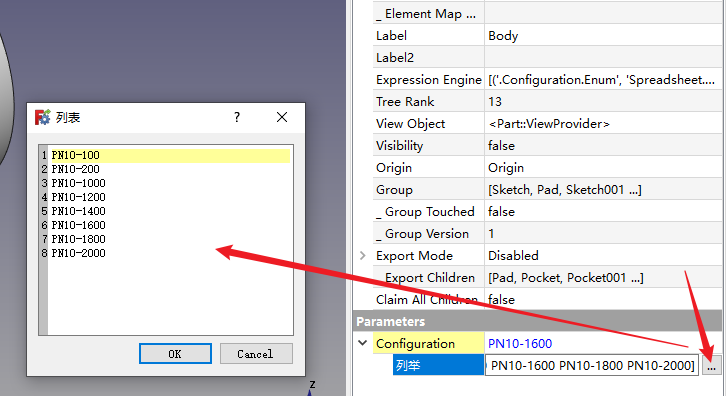Click the FreeCAD icon in dialog title
The width and height of the screenshot is (726, 396).
coord(42,117)
